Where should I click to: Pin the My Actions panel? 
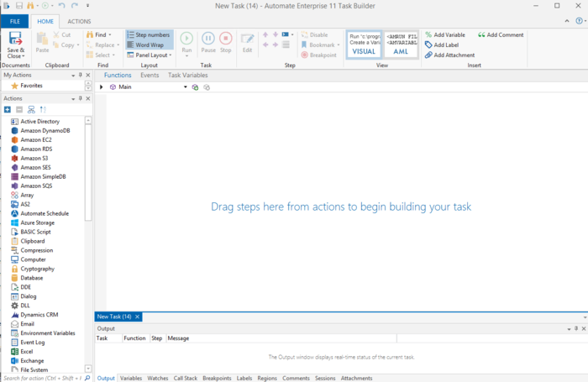(81, 75)
